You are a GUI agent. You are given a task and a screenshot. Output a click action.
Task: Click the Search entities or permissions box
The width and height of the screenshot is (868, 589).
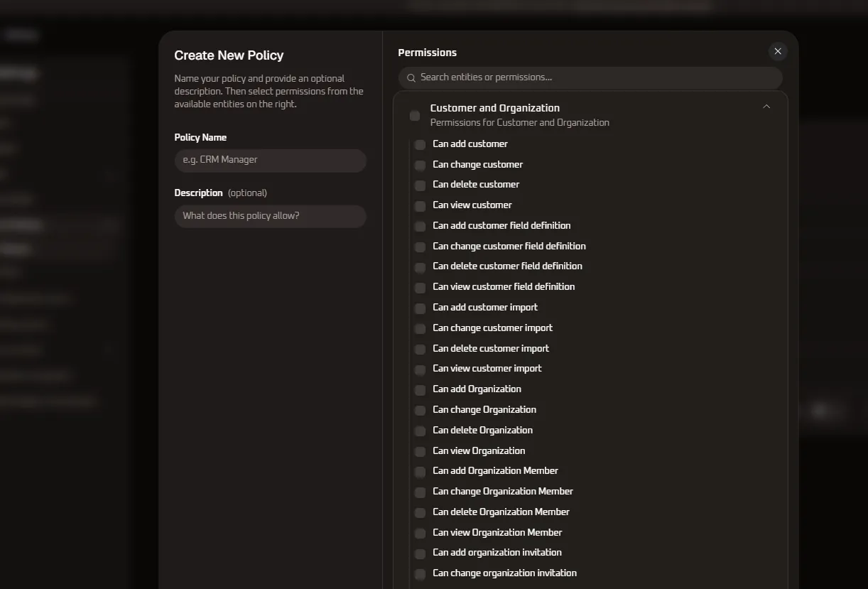coord(590,77)
